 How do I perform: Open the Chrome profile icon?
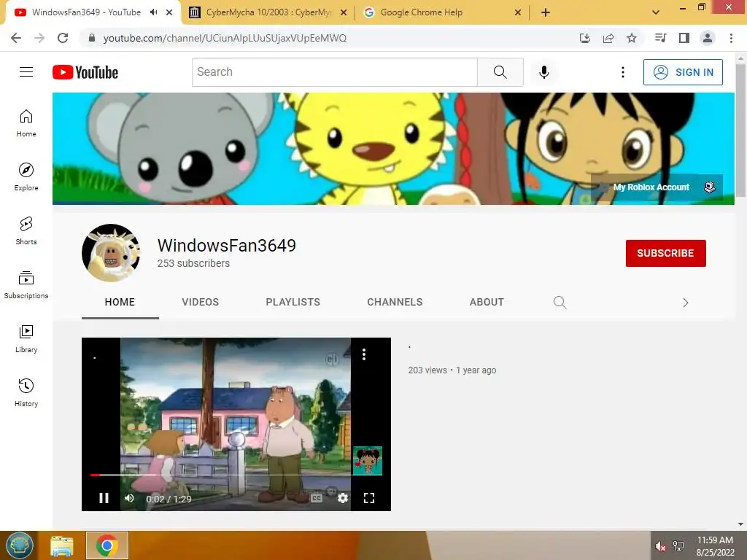click(x=708, y=38)
